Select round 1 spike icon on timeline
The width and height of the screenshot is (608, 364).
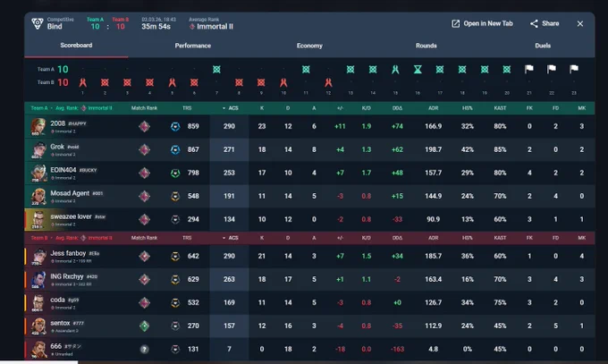(x=82, y=82)
